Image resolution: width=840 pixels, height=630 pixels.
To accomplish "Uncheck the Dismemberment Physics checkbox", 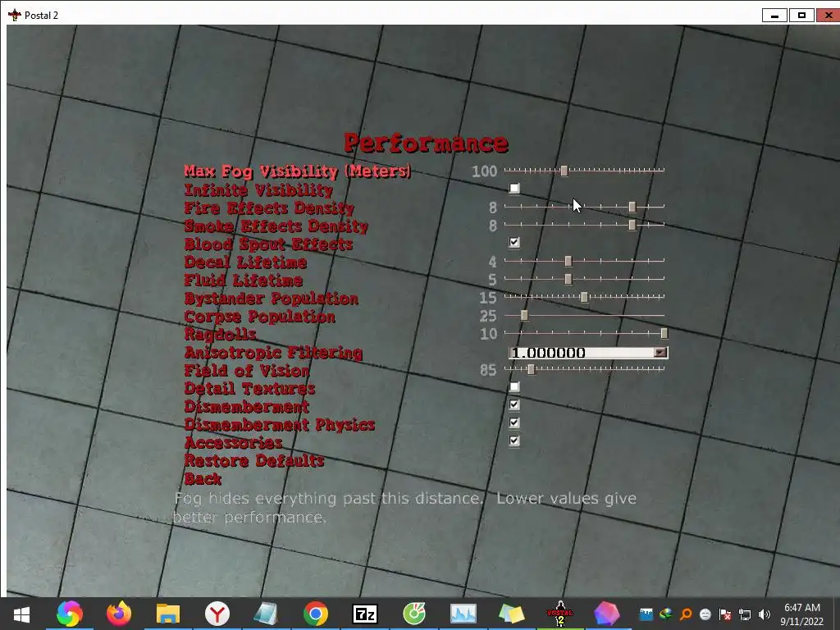I will point(514,422).
